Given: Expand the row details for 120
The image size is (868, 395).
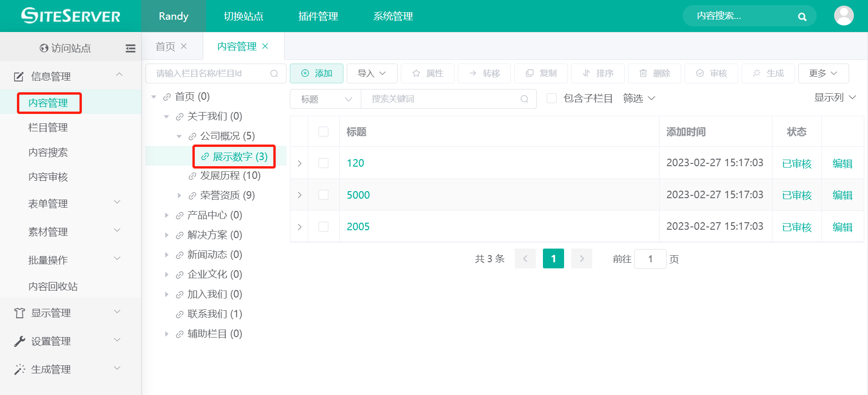Looking at the screenshot, I should click(x=300, y=163).
